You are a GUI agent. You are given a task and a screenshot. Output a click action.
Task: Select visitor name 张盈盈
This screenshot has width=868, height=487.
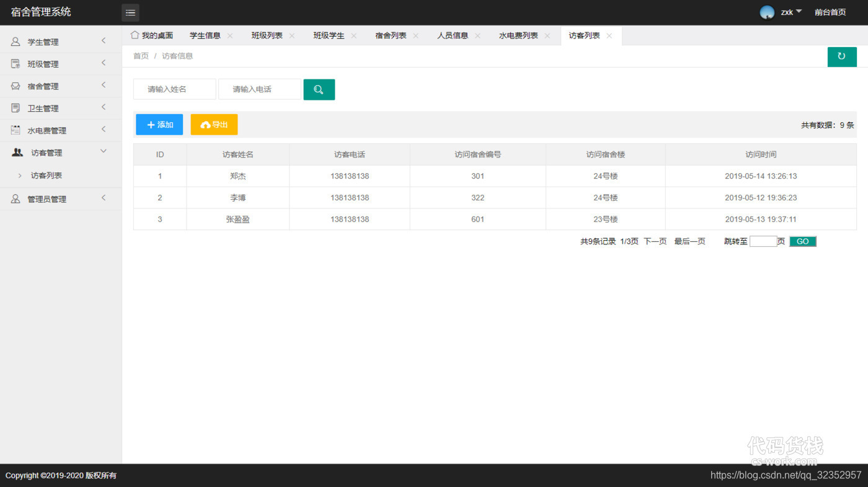(x=238, y=220)
